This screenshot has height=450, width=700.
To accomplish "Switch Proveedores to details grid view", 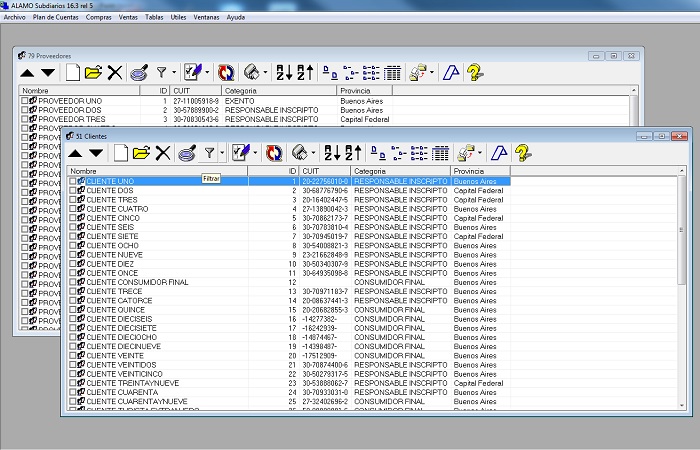I will point(392,73).
